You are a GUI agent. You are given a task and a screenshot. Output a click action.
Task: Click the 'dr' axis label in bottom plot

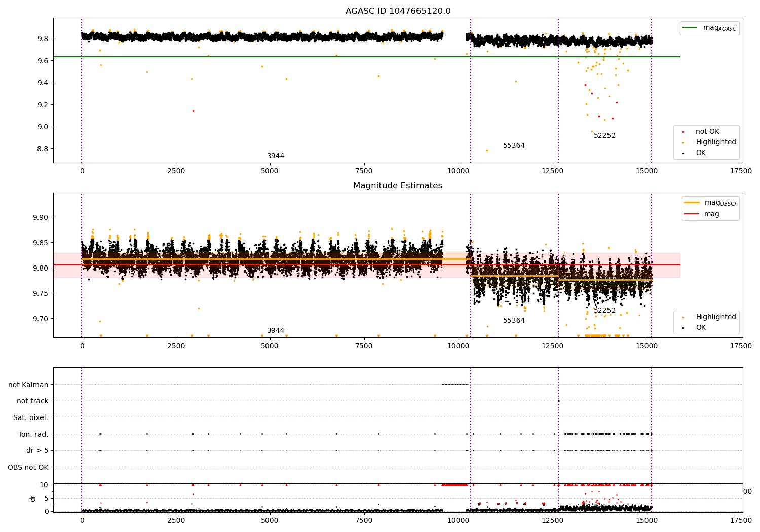(x=33, y=498)
